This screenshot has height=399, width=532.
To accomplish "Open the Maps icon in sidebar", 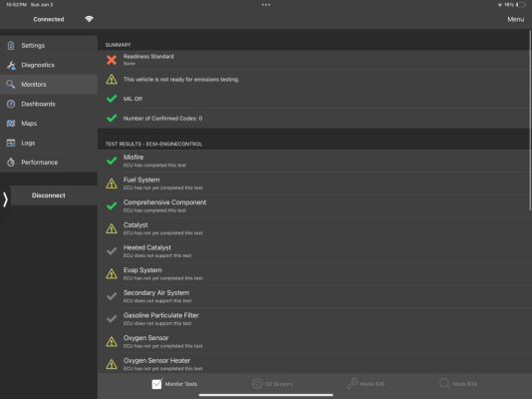I will tap(11, 124).
